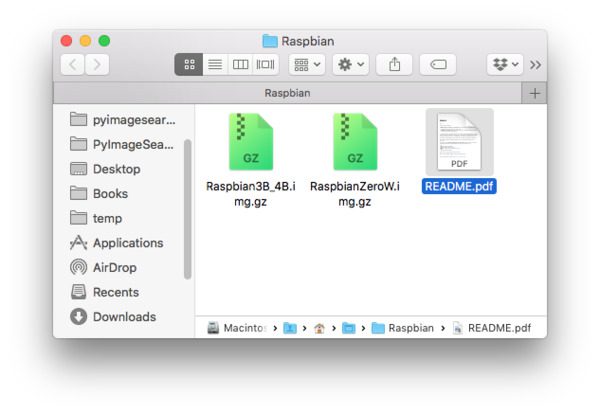This screenshot has height=414, width=600.
Task: Open Applications in sidebar
Action: click(x=116, y=243)
